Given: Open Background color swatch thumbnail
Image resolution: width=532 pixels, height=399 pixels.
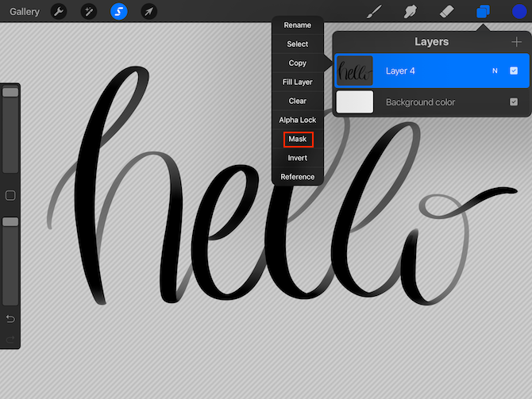Looking at the screenshot, I should [355, 102].
